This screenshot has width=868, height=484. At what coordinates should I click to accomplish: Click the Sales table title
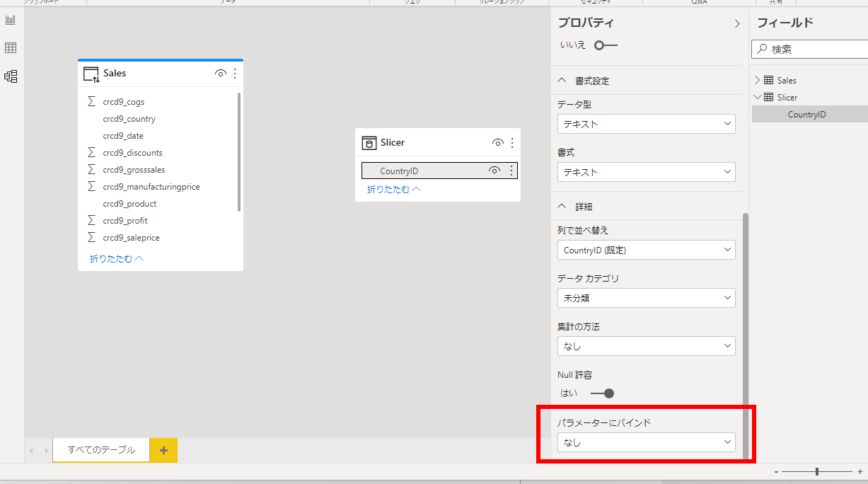coord(115,74)
